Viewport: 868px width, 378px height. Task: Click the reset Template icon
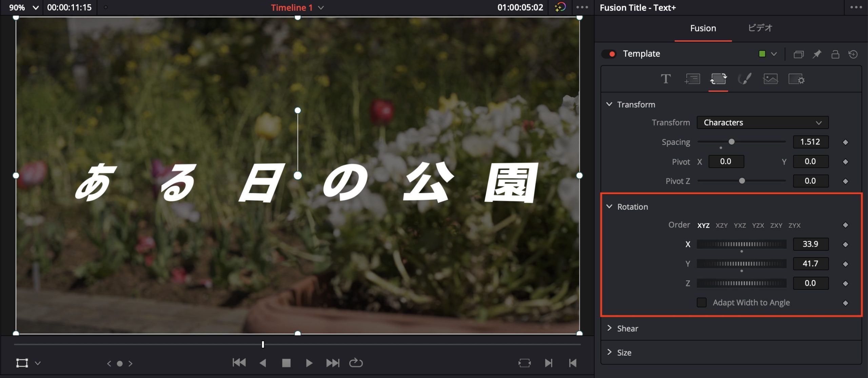pyautogui.click(x=853, y=54)
